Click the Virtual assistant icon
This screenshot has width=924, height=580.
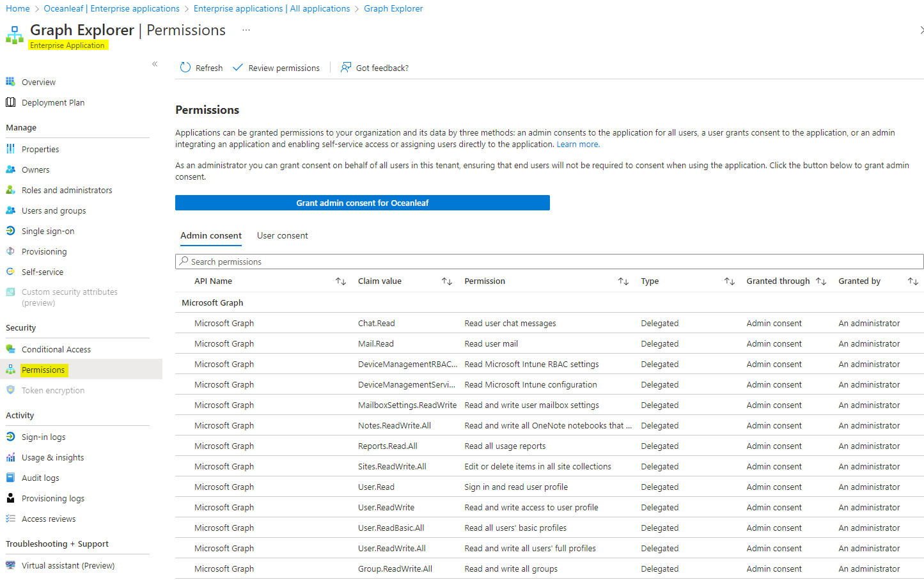point(10,565)
